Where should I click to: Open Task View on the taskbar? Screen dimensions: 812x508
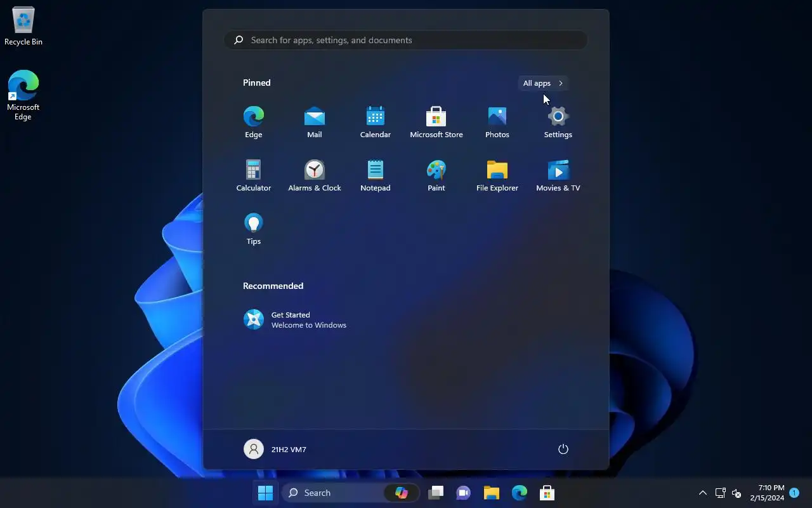pyautogui.click(x=436, y=493)
